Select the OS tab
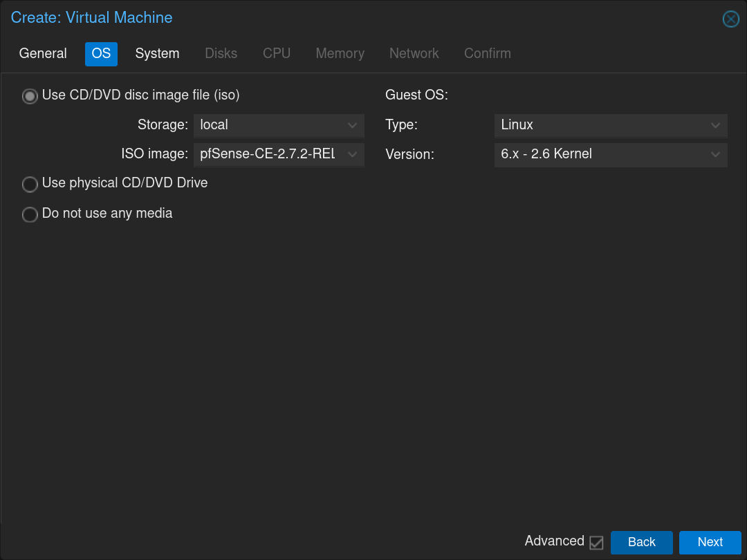 pos(101,53)
